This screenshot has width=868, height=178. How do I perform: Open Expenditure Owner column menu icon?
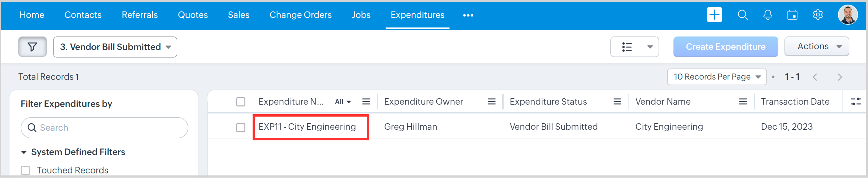(x=492, y=102)
